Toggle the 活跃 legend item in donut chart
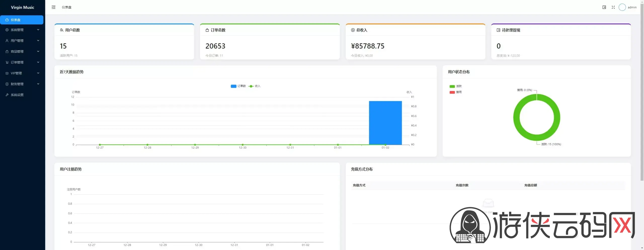 pos(455,86)
